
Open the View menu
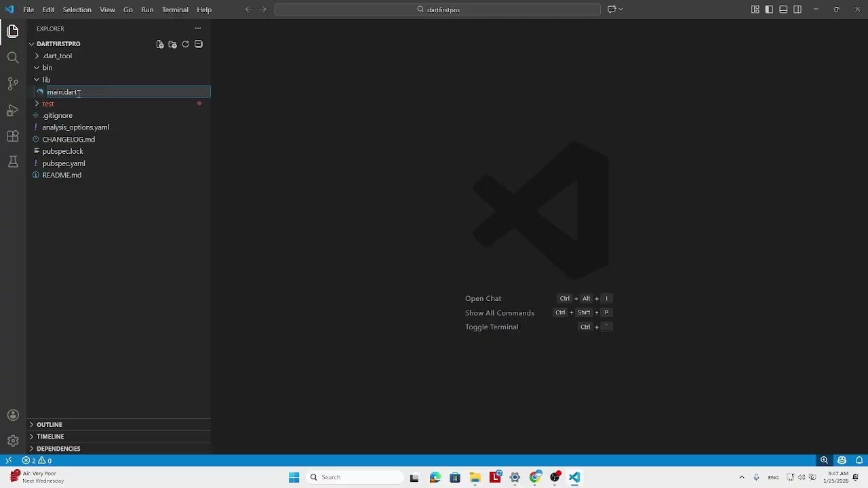(x=107, y=9)
